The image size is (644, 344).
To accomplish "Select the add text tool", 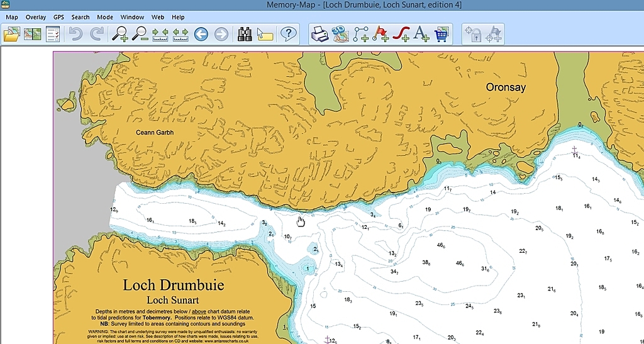I will coord(421,34).
